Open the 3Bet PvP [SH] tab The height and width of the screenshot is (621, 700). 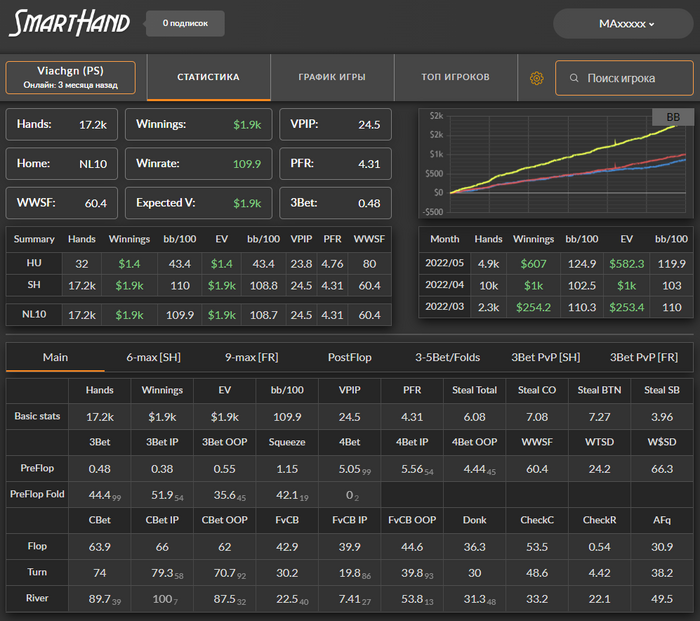tap(546, 357)
